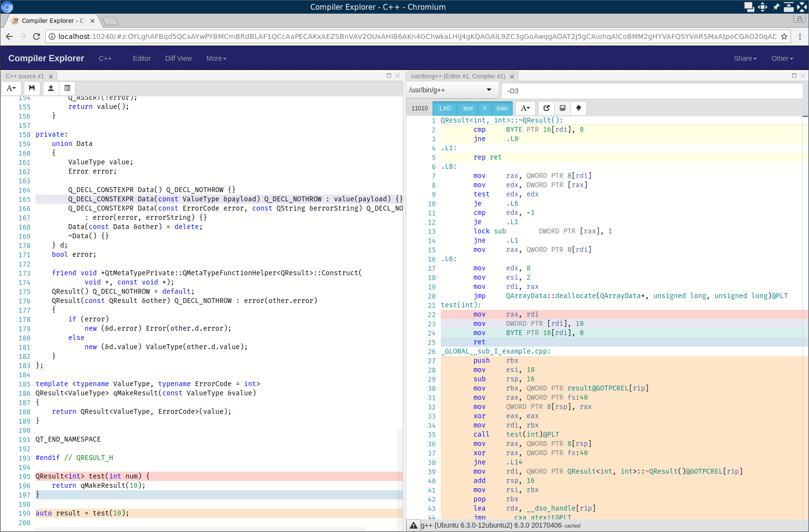The width and height of the screenshot is (809, 532).
Task: Click the tree icon in compiler toolbar
Action: pos(578,108)
